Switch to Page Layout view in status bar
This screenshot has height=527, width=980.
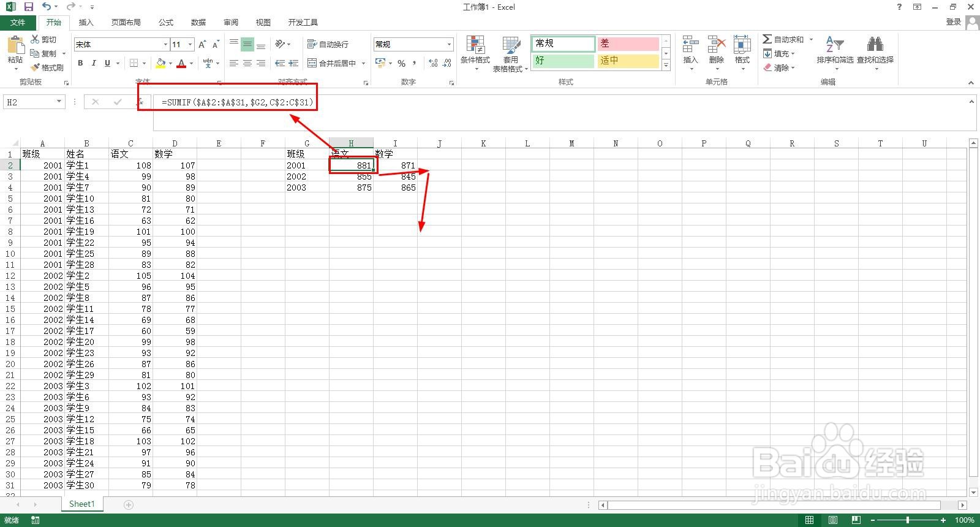click(x=833, y=520)
